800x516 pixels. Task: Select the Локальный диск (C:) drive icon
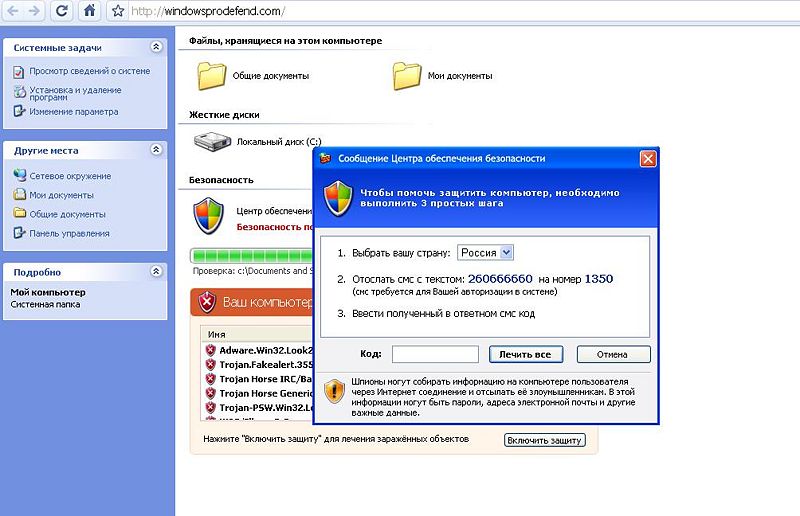(x=212, y=141)
